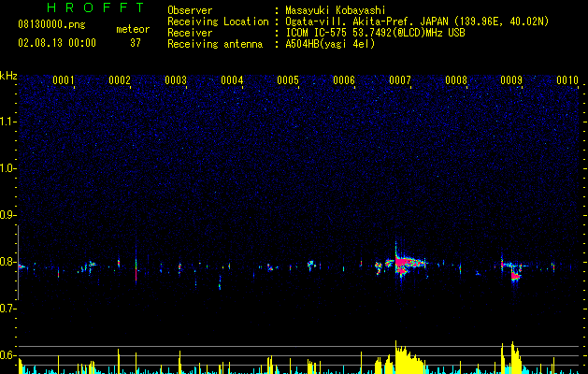Click the HROFFT title text
Image resolution: width=588 pixels, height=374 pixels.
tap(96, 7)
